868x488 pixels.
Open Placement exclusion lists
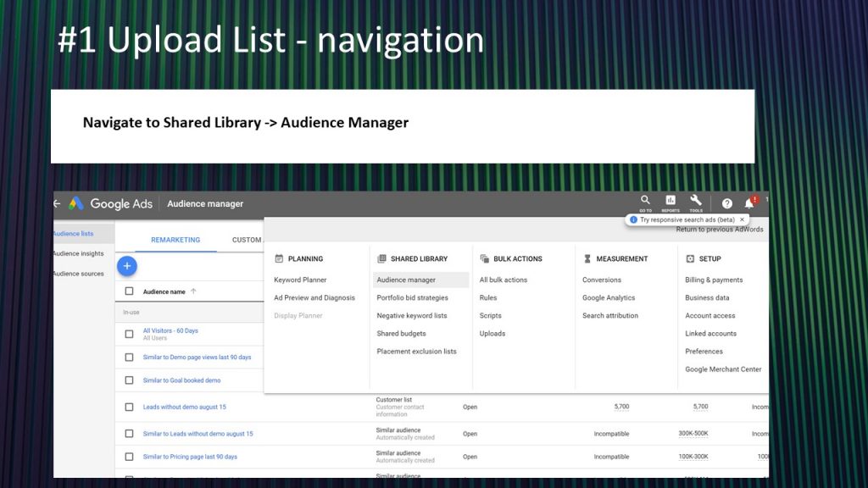(x=416, y=352)
